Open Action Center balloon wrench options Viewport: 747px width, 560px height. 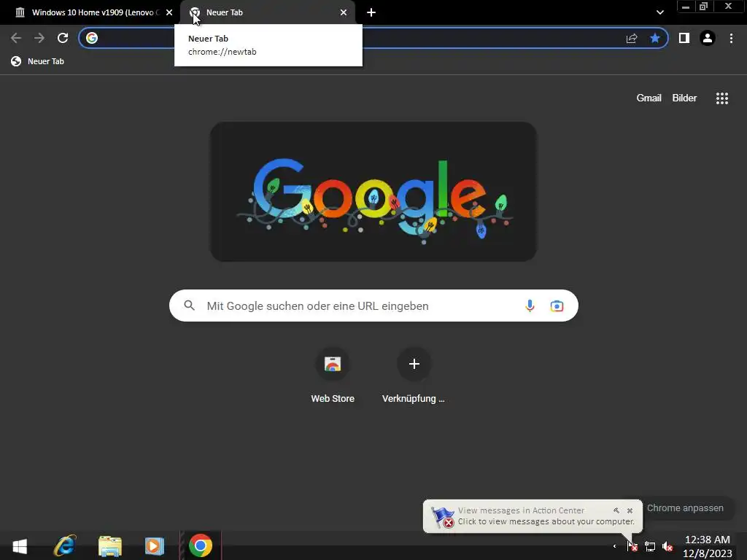click(616, 510)
